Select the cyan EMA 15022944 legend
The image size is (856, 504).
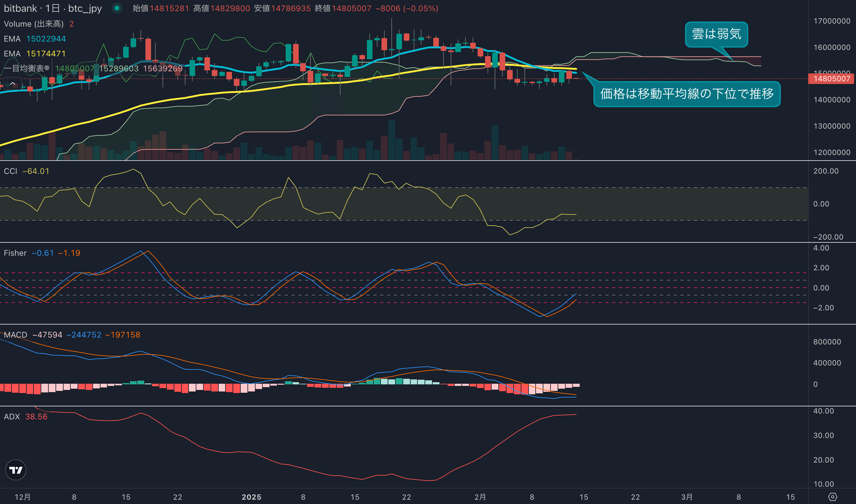[35, 39]
